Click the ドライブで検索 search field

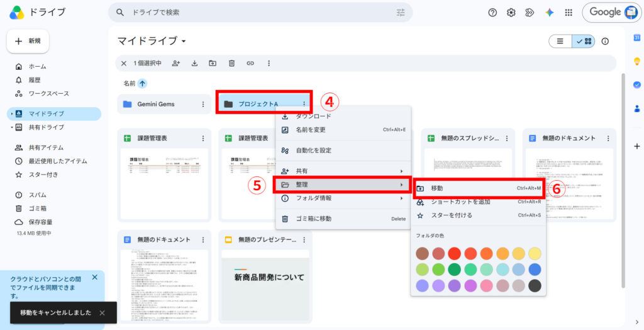(x=260, y=13)
